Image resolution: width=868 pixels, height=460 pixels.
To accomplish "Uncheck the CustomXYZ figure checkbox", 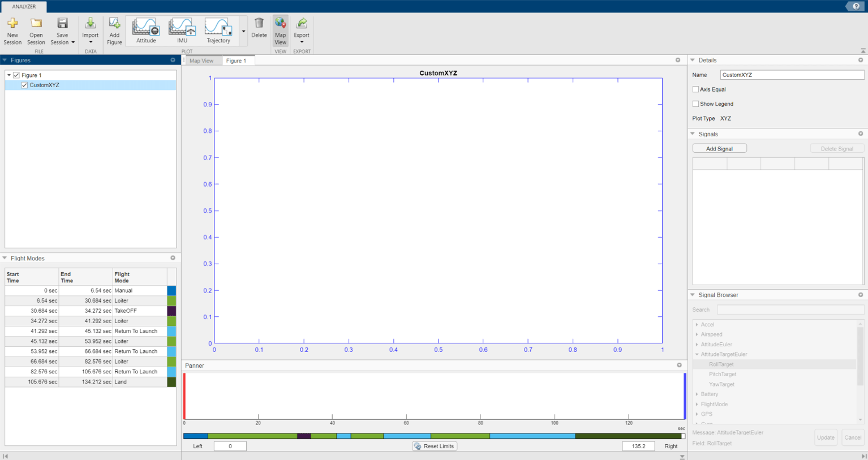I will (x=24, y=85).
